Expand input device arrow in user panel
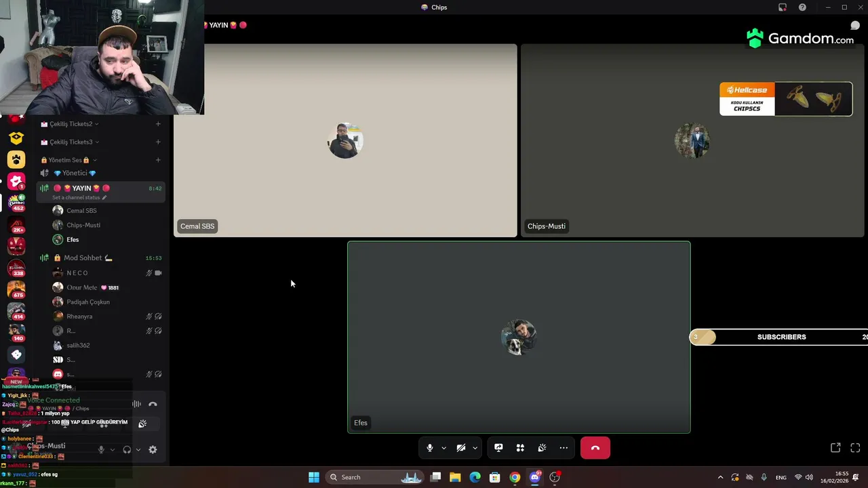This screenshot has width=868, height=488. tap(112, 449)
